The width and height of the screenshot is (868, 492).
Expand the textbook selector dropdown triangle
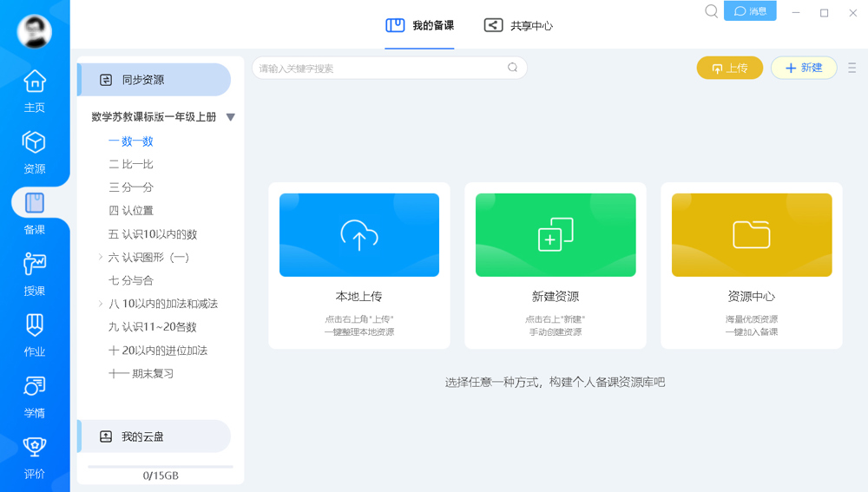click(231, 117)
